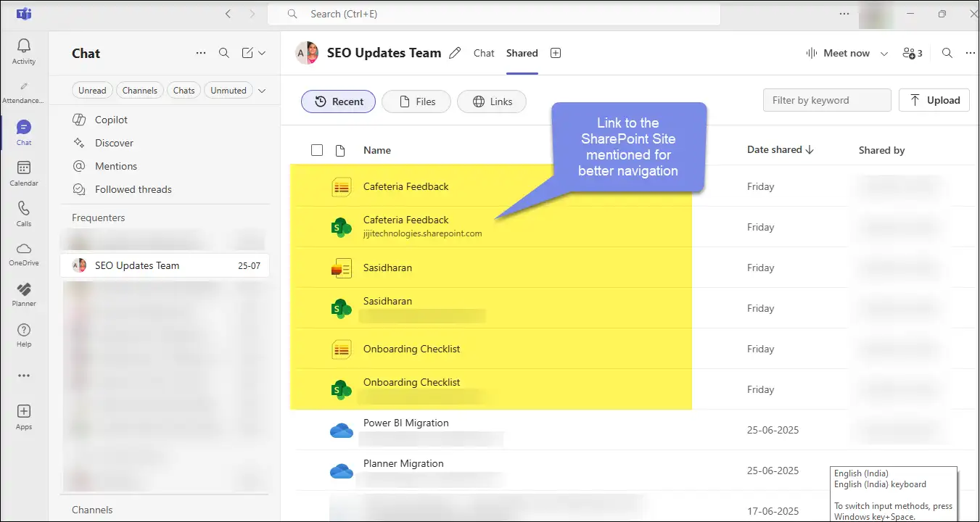
Task: Select the Shared tab
Action: coord(522,53)
